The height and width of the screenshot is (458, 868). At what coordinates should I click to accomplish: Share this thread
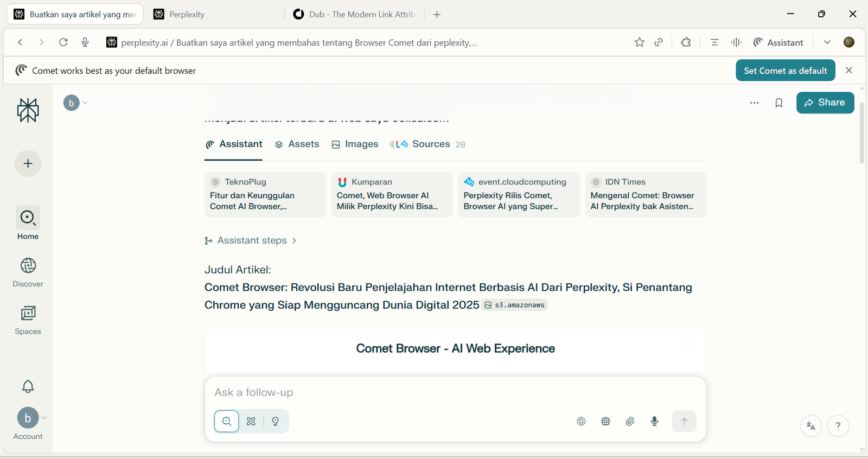click(x=825, y=103)
